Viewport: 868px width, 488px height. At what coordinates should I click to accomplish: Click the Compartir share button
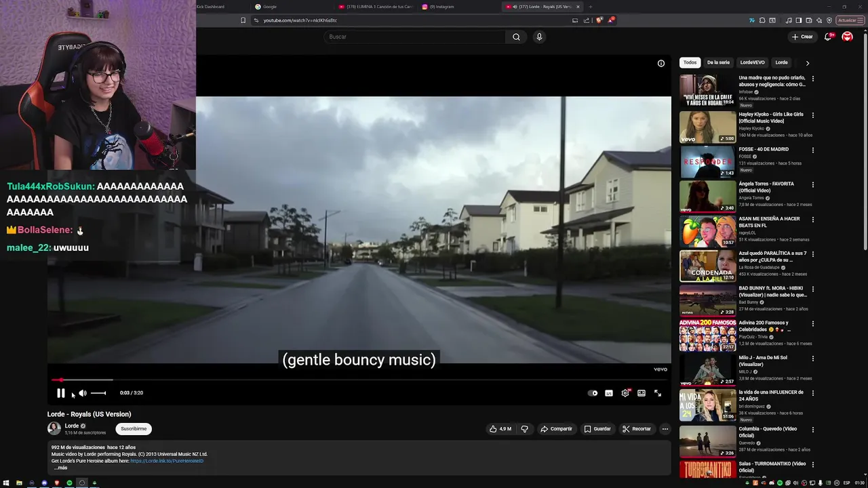(556, 429)
